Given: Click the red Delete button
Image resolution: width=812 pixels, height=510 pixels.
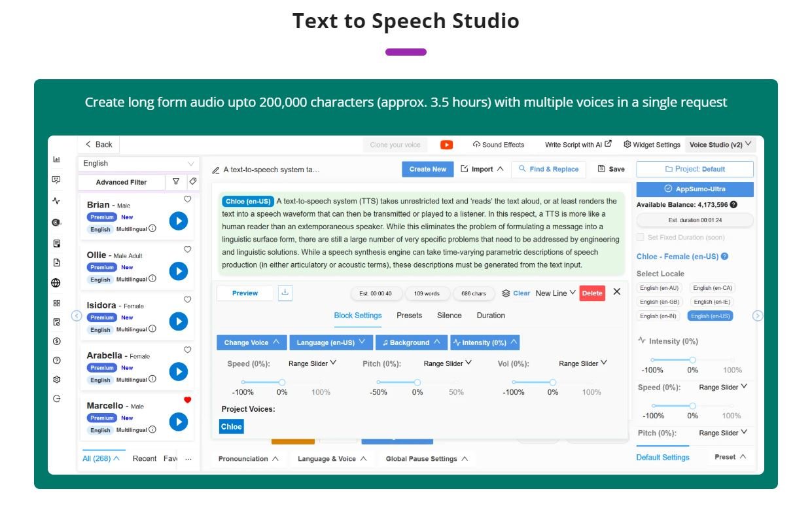Looking at the screenshot, I should pos(592,293).
